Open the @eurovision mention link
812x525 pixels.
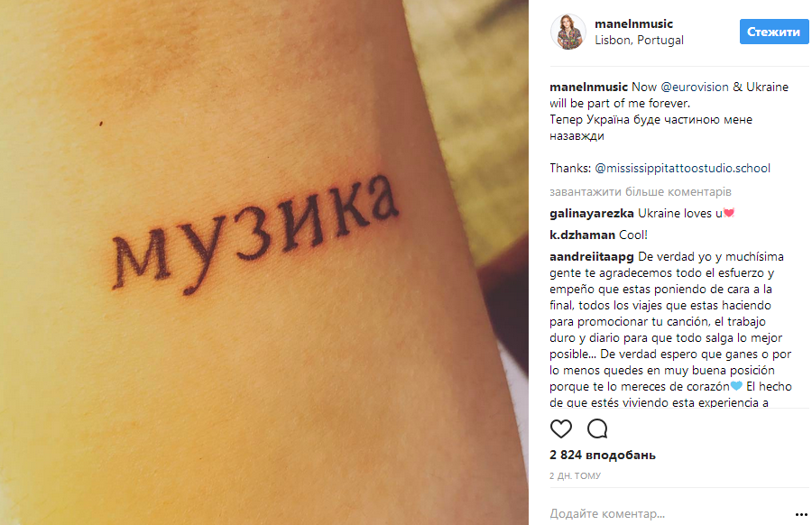pos(695,87)
